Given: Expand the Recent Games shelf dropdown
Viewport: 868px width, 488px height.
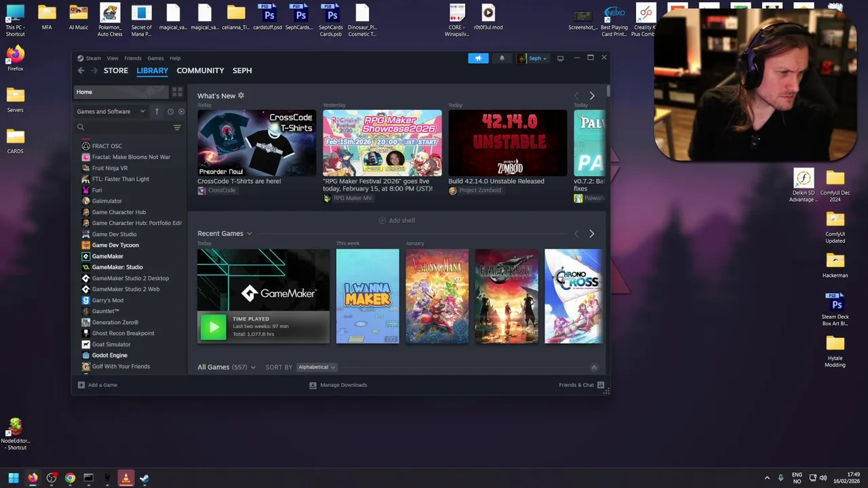Looking at the screenshot, I should [249, 234].
